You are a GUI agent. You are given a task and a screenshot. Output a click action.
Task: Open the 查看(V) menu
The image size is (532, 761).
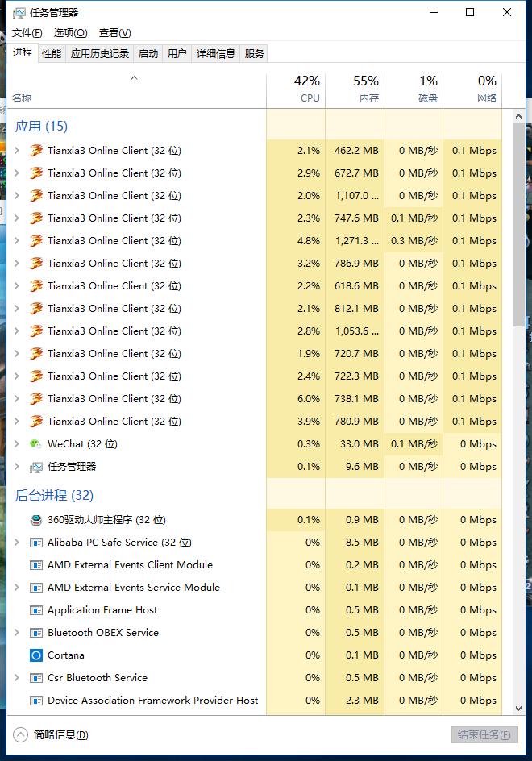[115, 33]
